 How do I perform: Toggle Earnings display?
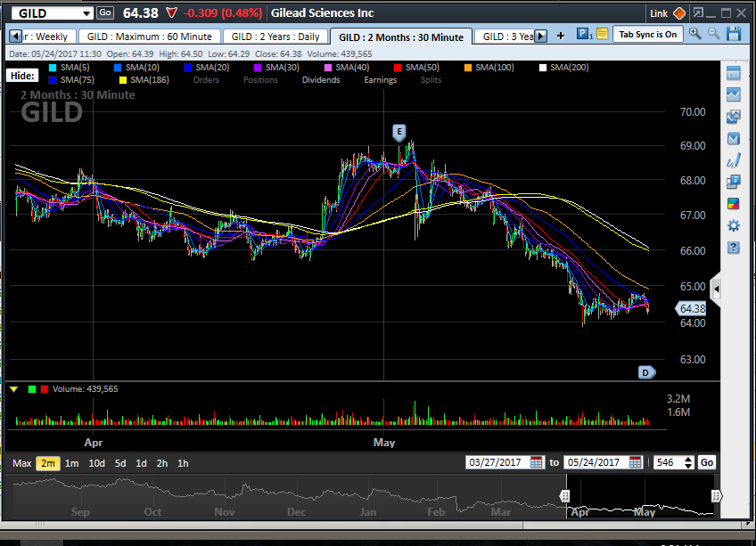click(381, 80)
